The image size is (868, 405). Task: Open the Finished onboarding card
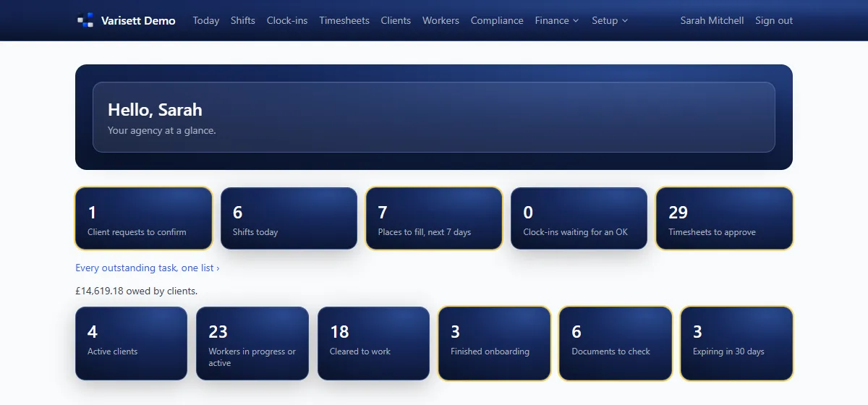(x=494, y=344)
